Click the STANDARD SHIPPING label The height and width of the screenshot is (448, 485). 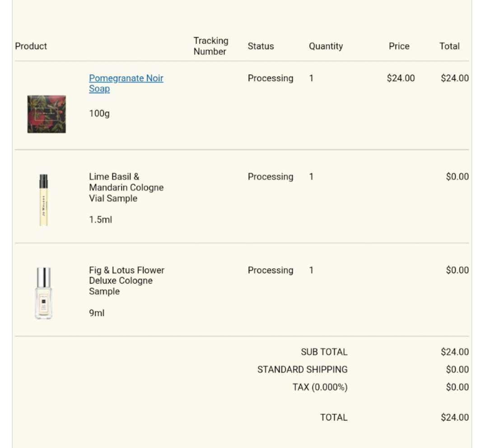click(x=303, y=369)
